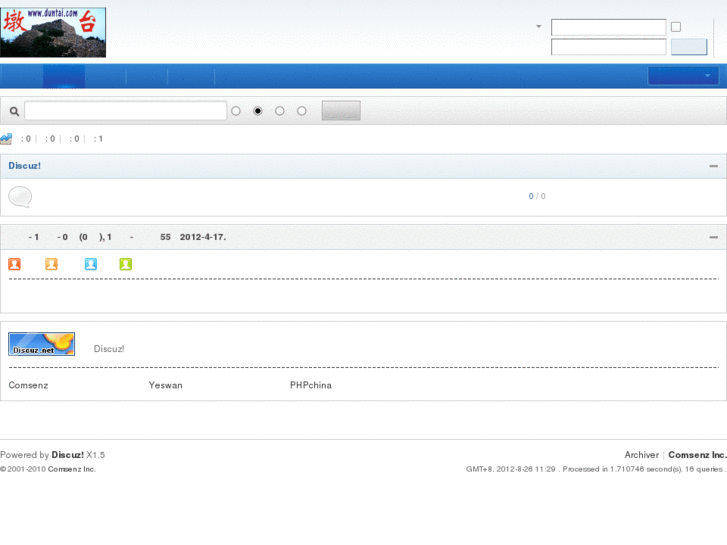Viewport: 727px width, 545px height.
Task: Select the already-checked search radio button
Action: pos(258,111)
